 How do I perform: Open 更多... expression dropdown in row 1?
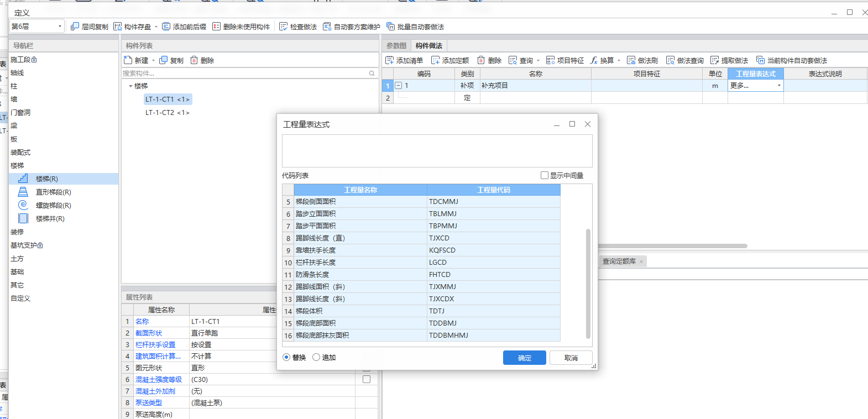pyautogui.click(x=779, y=86)
